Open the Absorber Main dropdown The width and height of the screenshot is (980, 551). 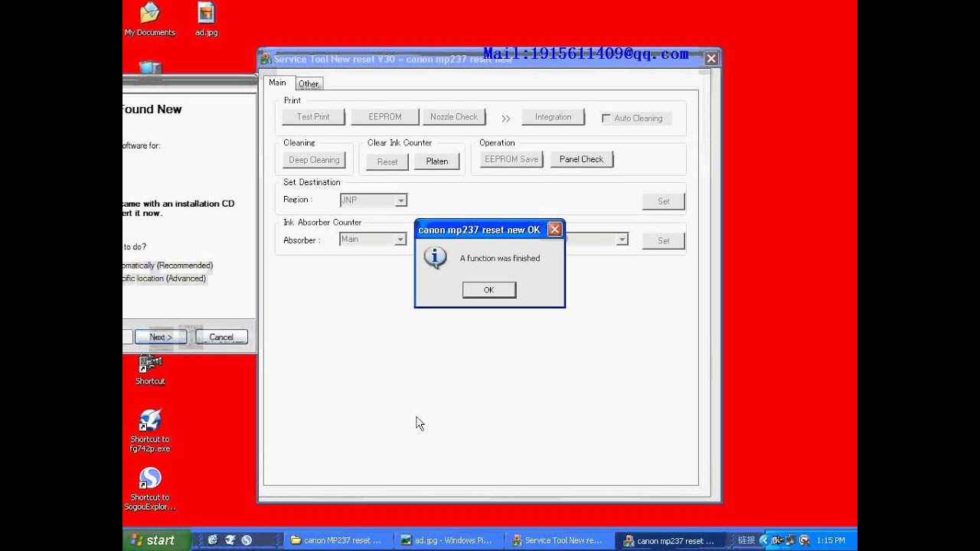pos(400,240)
